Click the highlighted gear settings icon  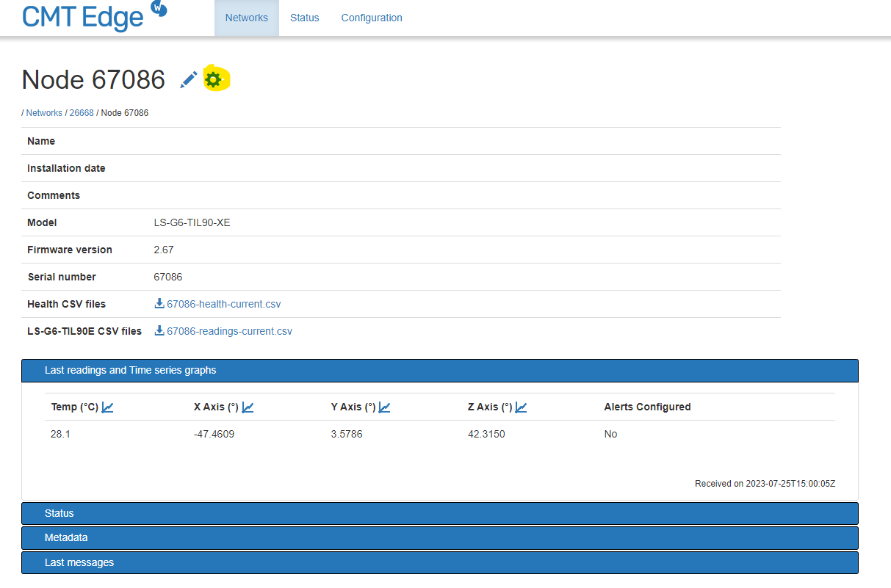214,79
